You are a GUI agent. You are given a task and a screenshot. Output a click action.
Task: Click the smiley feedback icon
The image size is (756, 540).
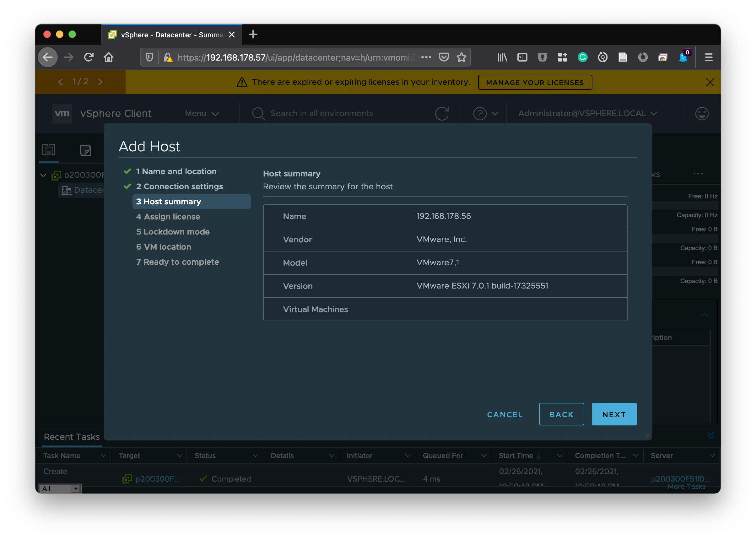point(701,114)
